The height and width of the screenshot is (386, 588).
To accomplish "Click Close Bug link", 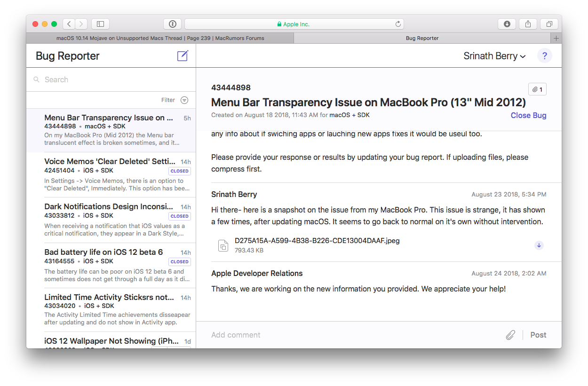I will [528, 116].
